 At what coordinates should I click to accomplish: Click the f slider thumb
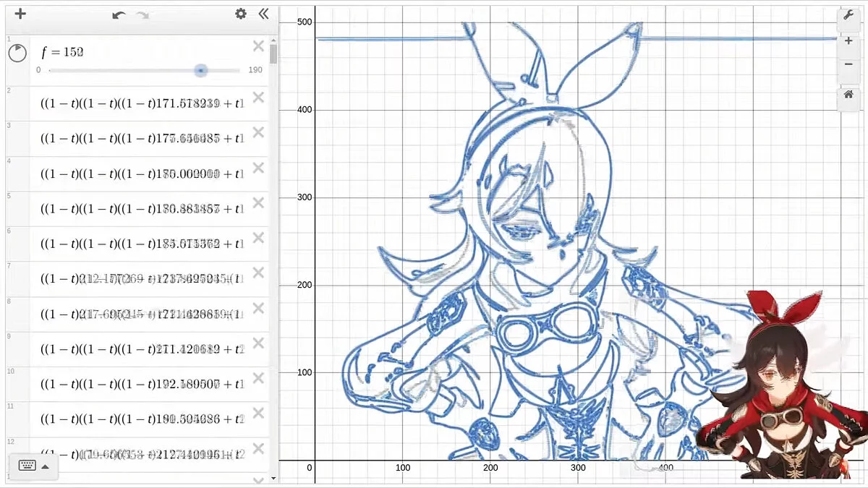point(200,70)
